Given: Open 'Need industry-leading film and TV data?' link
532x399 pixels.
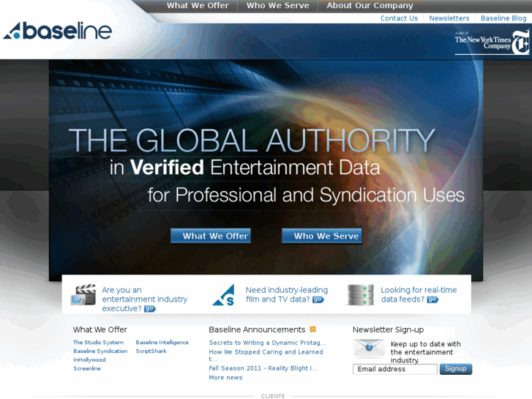Looking at the screenshot, I should point(287,294).
